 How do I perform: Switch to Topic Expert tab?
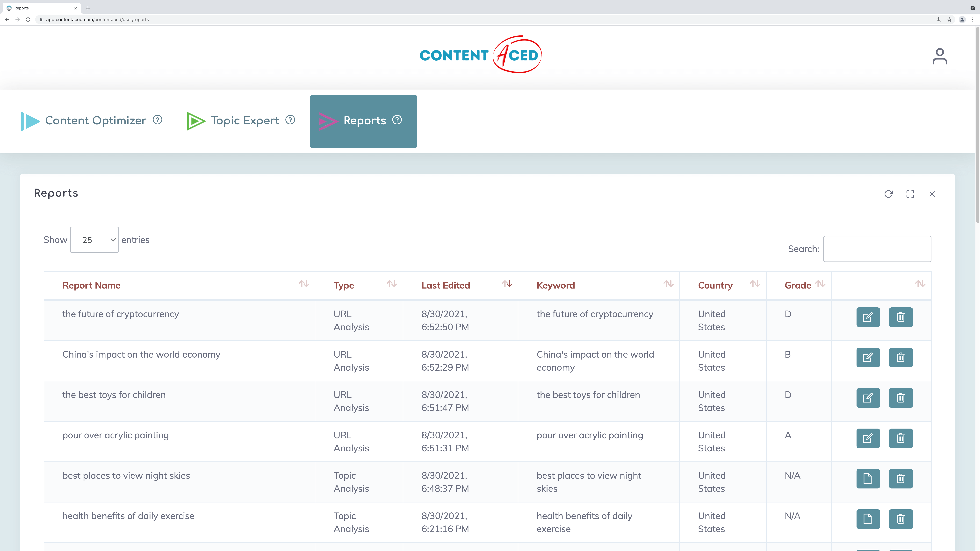pyautogui.click(x=240, y=121)
